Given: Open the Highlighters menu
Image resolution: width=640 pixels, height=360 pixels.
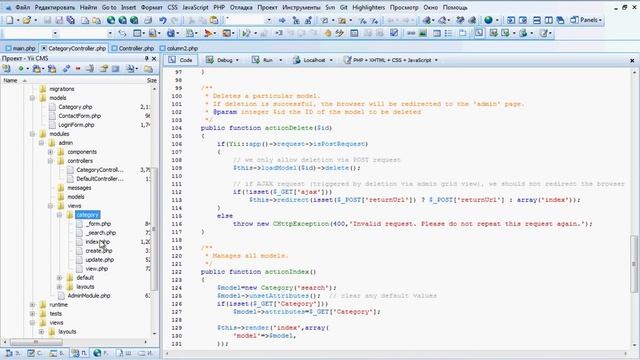Looking at the screenshot, I should 369,7.
